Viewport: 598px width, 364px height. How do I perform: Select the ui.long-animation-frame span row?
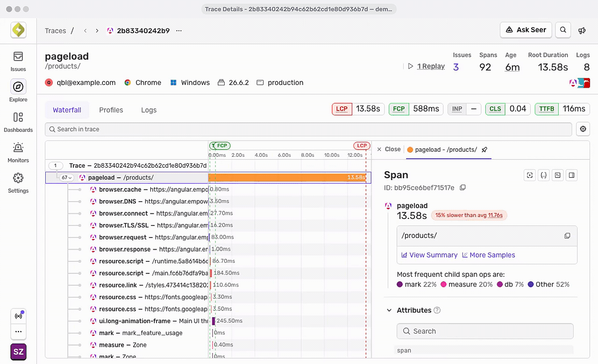(208, 321)
